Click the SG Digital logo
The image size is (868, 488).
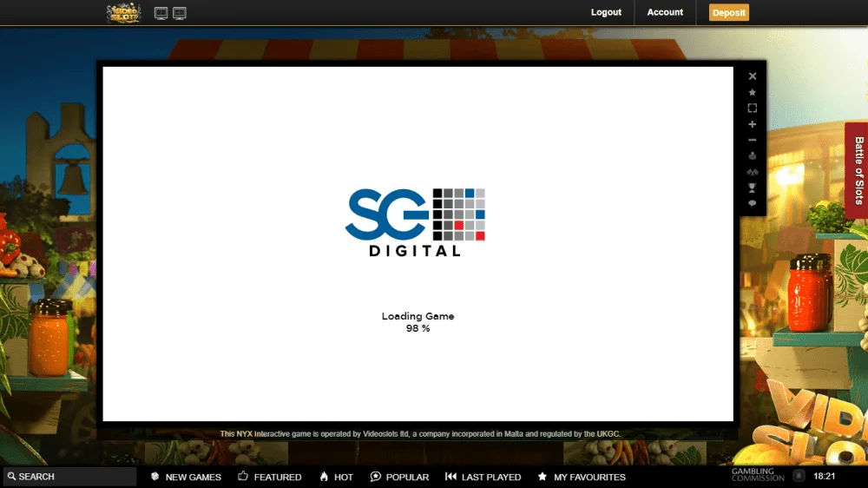tap(415, 222)
